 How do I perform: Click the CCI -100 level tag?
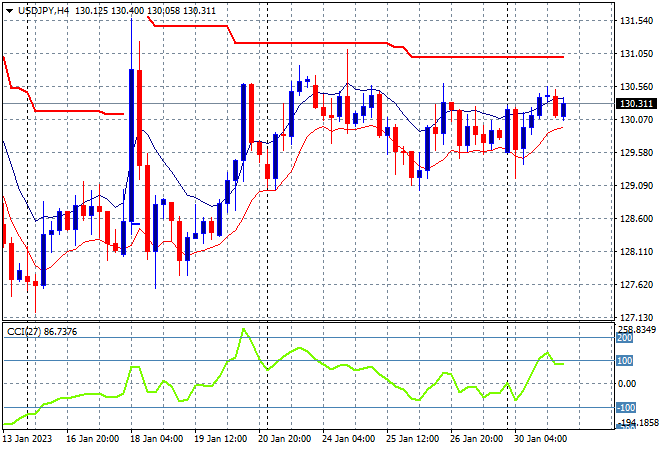pos(626,407)
